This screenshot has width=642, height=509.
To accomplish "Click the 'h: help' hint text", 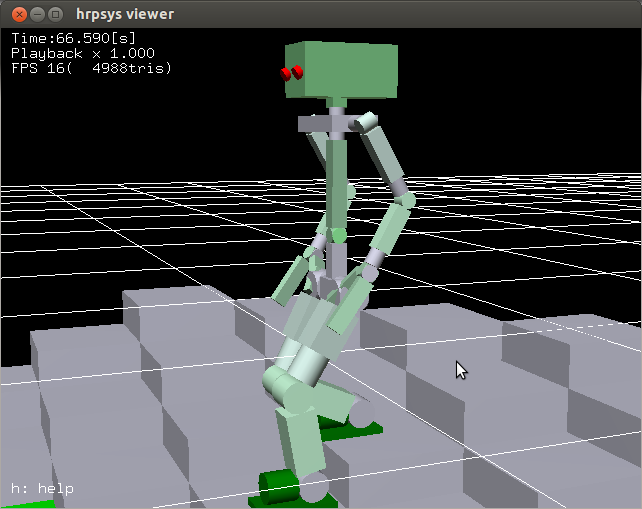I will click(x=42, y=489).
